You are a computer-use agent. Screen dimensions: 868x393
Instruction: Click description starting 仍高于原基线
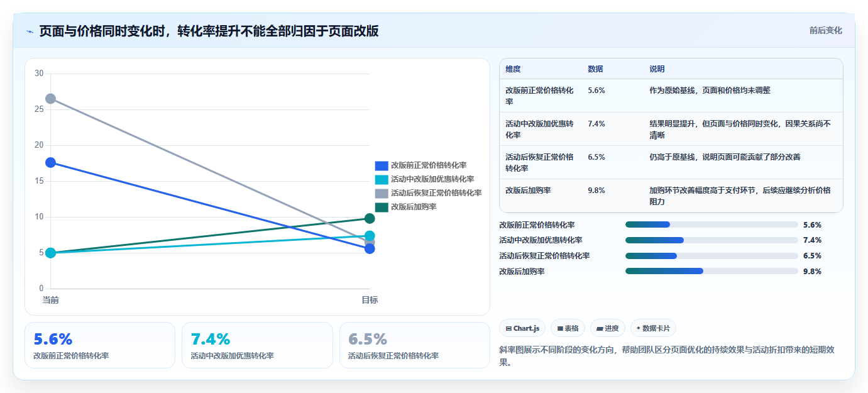725,157
